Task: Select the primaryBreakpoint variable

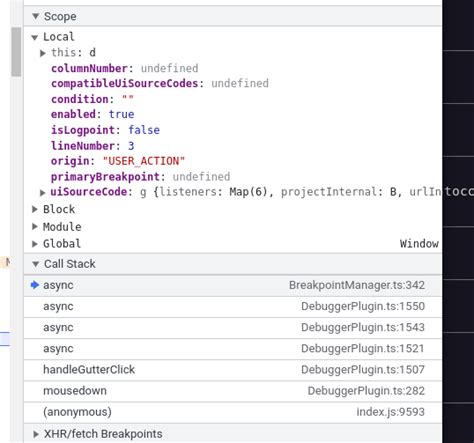Action: pos(105,177)
